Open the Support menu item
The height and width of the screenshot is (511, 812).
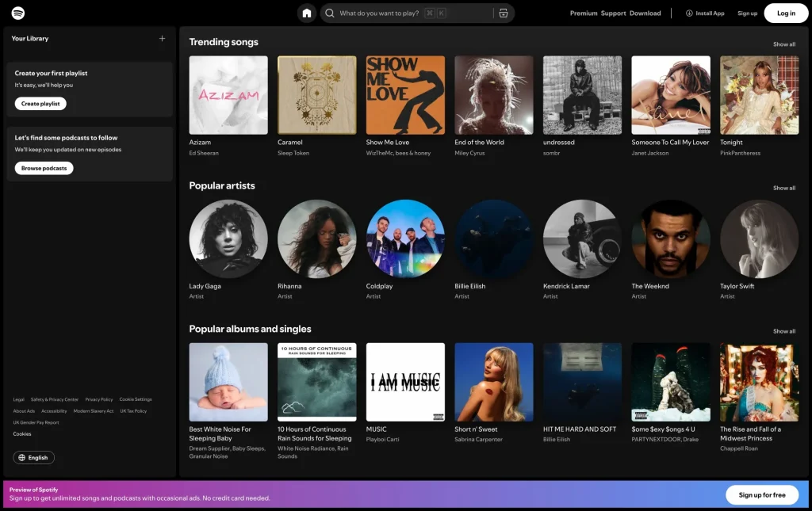pos(613,13)
